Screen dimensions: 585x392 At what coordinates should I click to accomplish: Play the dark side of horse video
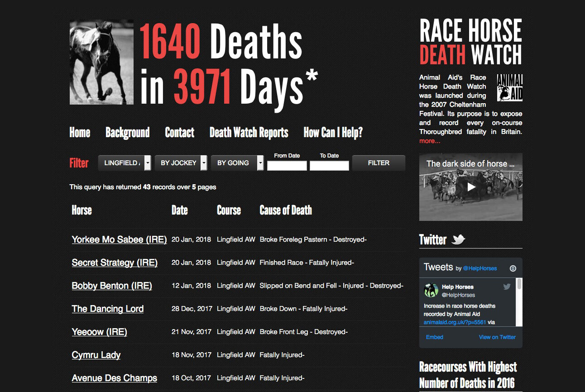pyautogui.click(x=471, y=186)
